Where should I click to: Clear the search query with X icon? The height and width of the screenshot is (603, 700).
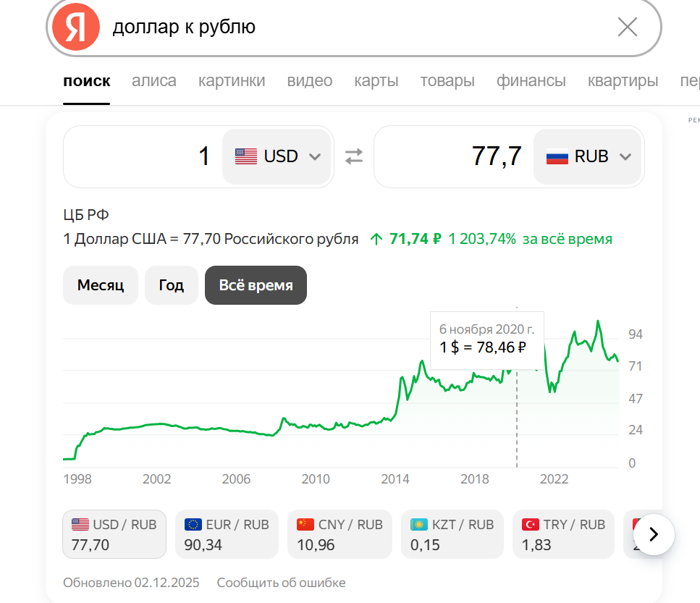(627, 28)
